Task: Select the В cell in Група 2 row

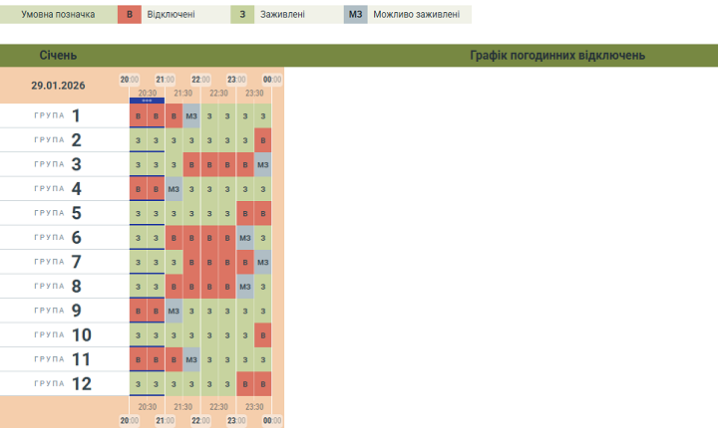Action: pyautogui.click(x=263, y=140)
